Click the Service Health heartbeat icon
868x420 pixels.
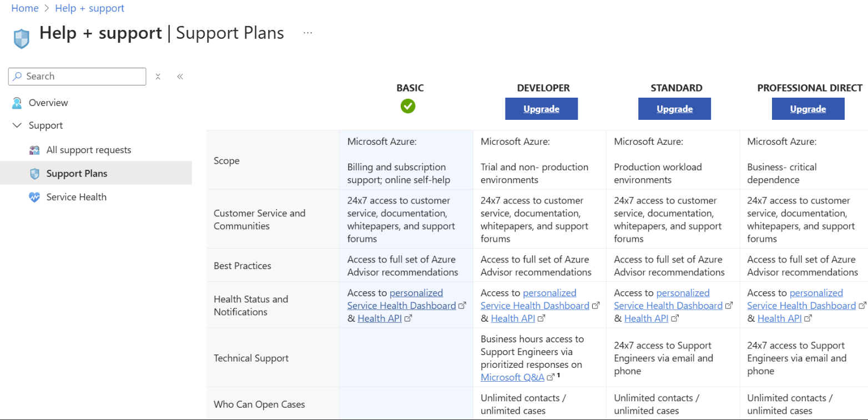point(34,197)
